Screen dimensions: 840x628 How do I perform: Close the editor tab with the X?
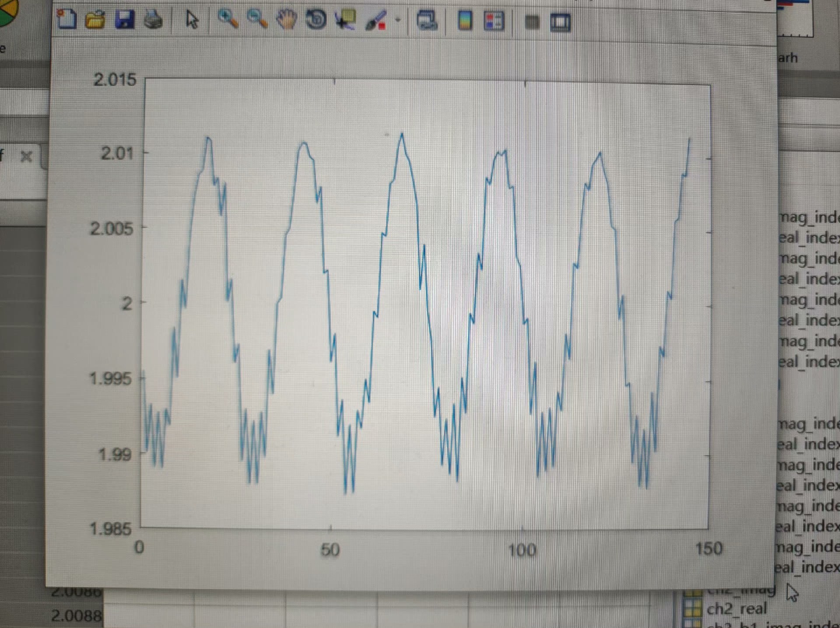tap(26, 156)
